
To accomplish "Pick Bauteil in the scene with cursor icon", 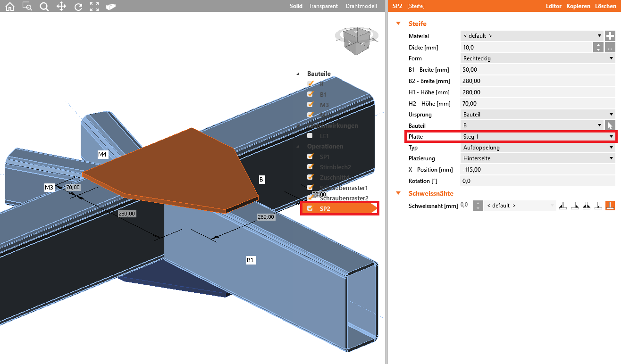I will click(x=610, y=125).
